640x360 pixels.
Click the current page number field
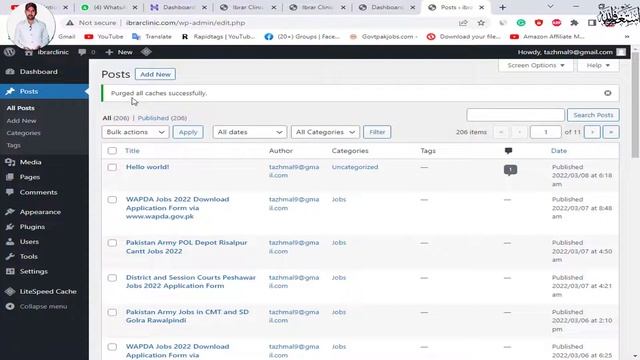545,132
